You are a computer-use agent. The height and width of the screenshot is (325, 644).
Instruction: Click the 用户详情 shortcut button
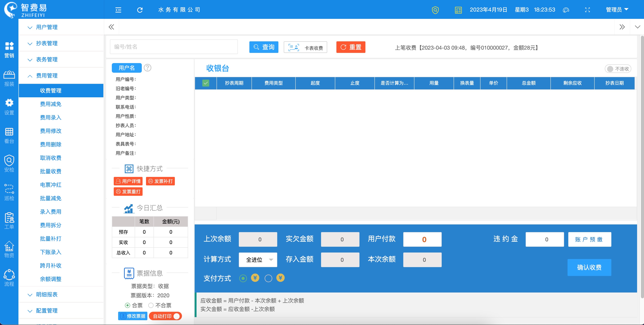pyautogui.click(x=128, y=181)
